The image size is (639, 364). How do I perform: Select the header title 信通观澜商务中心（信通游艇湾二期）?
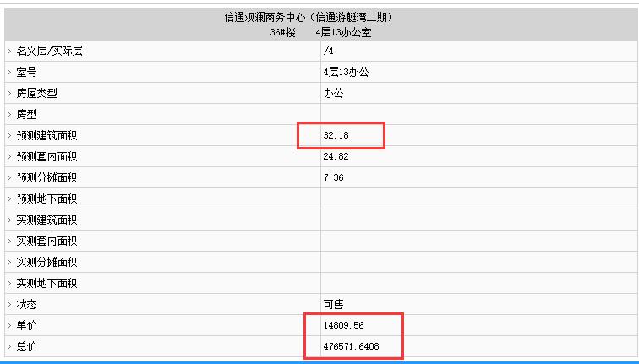click(309, 18)
